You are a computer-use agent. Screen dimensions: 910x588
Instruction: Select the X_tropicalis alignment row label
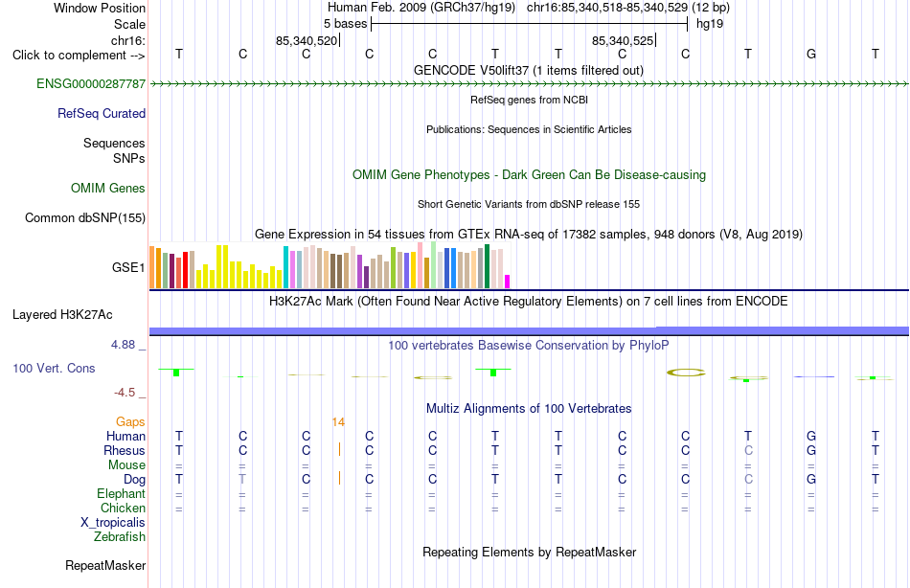(x=113, y=523)
